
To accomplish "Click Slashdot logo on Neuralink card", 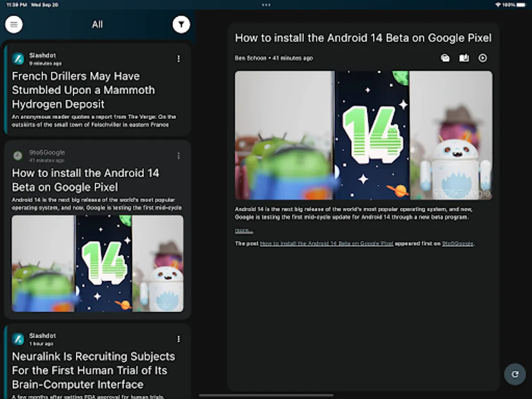I will click(x=18, y=339).
